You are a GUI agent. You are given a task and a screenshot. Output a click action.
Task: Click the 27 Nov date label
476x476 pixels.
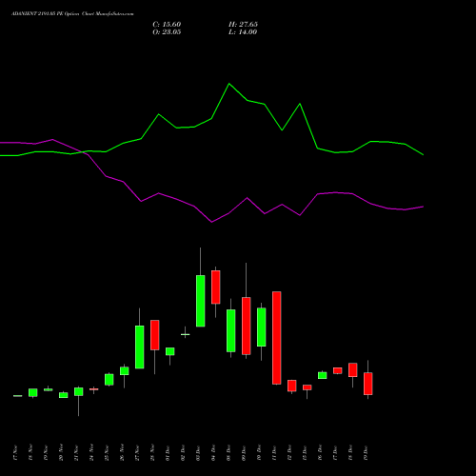(137, 453)
